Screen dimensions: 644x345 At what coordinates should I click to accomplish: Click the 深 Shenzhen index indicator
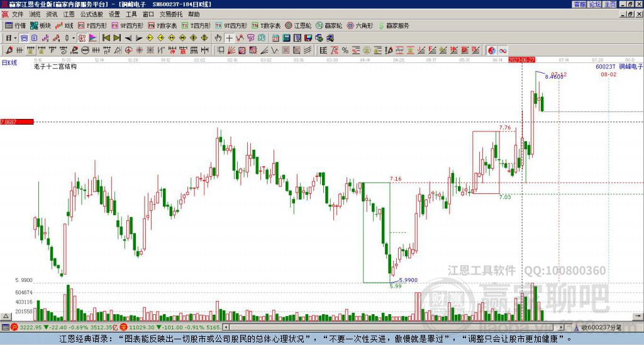coord(124,327)
